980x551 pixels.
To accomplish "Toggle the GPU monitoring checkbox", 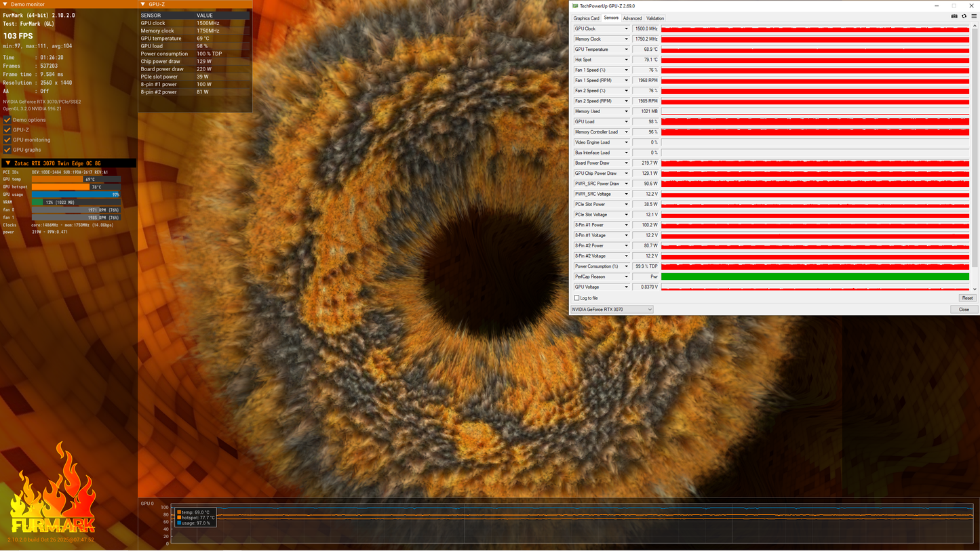I will (7, 140).
